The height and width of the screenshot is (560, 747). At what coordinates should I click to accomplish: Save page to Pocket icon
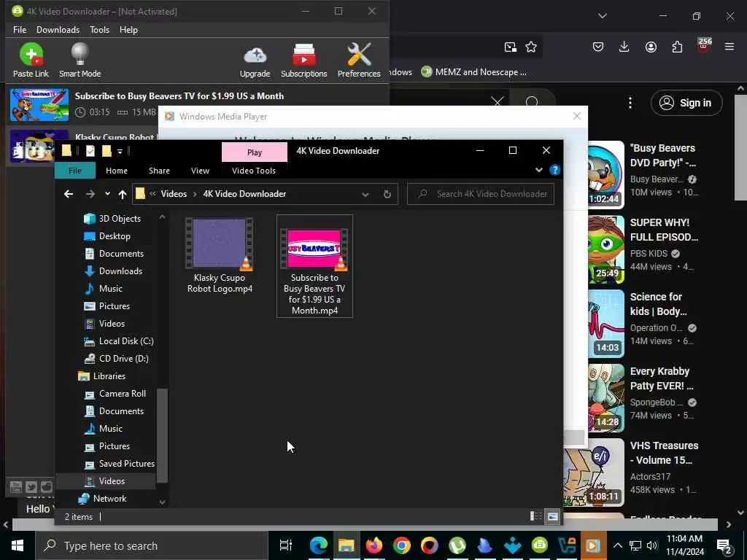[598, 47]
